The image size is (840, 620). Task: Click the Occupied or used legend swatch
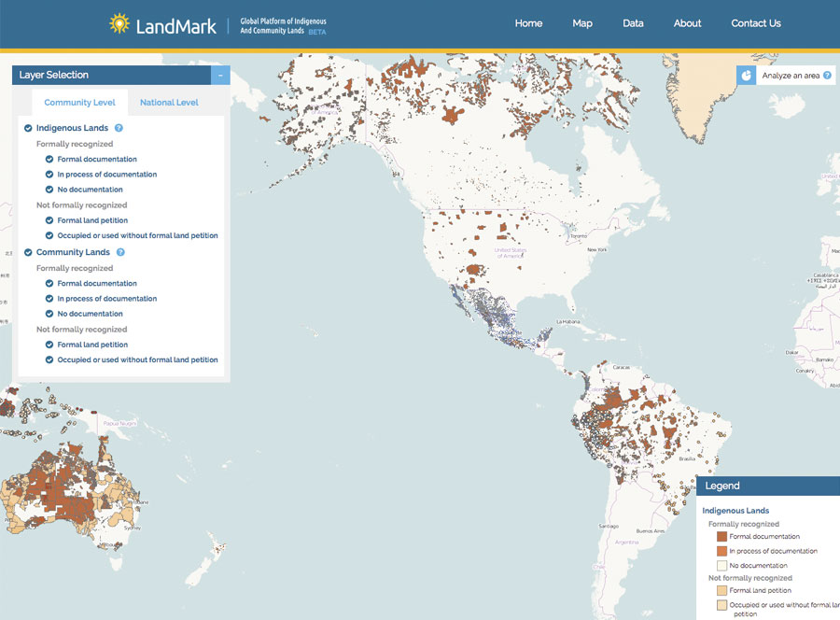[722, 605]
